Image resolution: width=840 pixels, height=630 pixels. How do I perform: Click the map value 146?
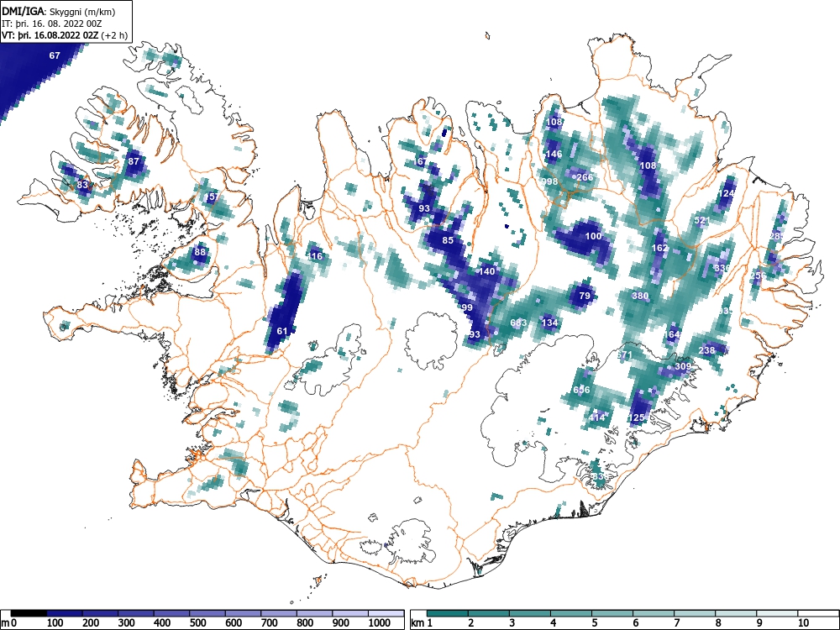554,154
